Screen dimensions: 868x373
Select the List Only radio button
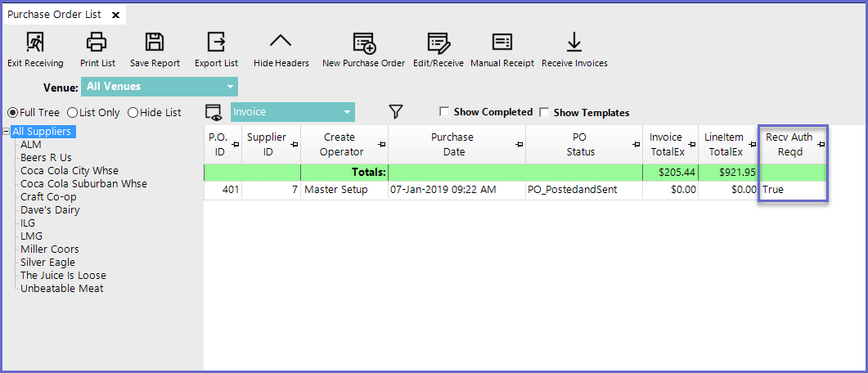tap(73, 112)
